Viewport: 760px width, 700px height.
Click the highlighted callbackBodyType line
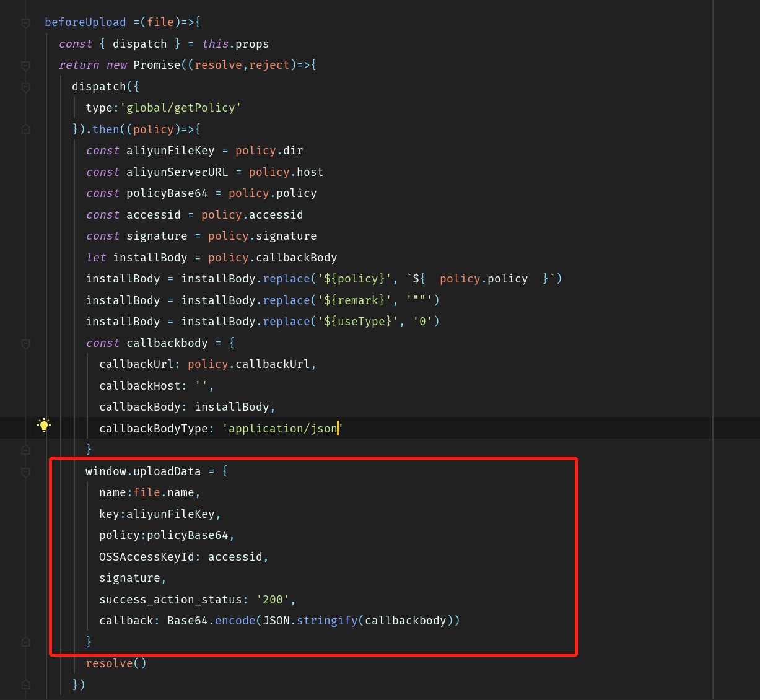tap(155, 428)
